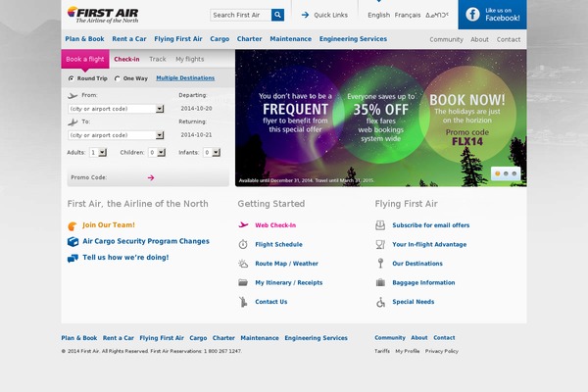This screenshot has width=588, height=392.
Task: Switch language to Inuktitut
Action: pos(437,15)
